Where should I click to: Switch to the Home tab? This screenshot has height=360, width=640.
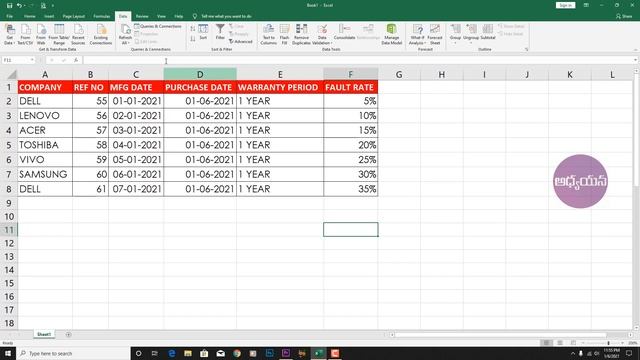(29, 16)
